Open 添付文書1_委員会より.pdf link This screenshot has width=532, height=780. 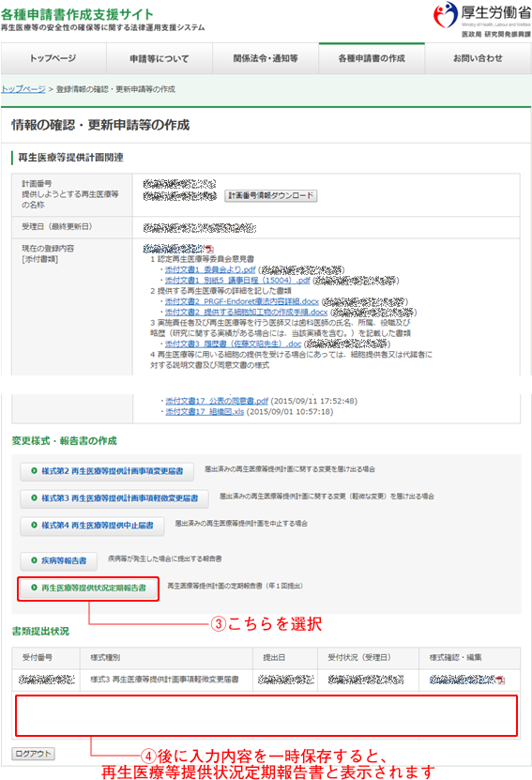pos(210,269)
